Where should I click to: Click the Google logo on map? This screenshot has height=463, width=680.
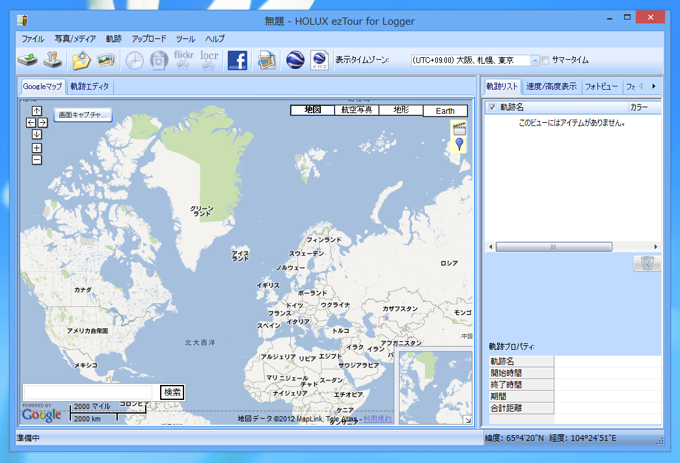coord(41,415)
